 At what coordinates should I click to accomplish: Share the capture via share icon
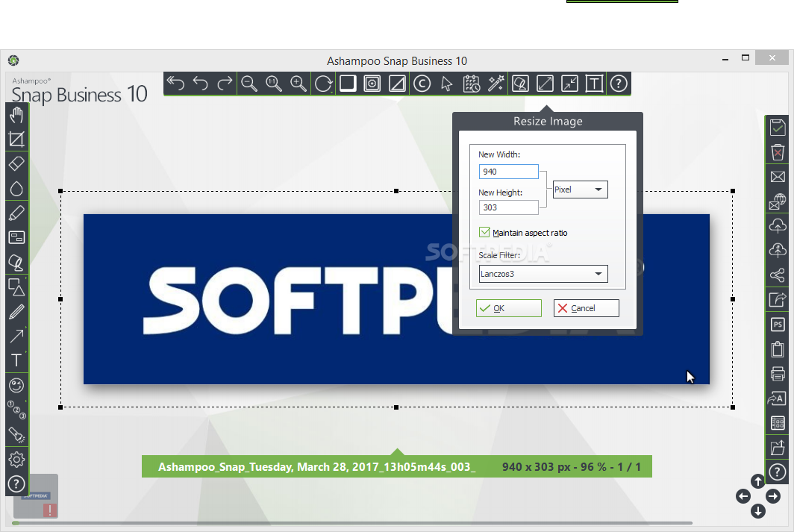coord(778,275)
